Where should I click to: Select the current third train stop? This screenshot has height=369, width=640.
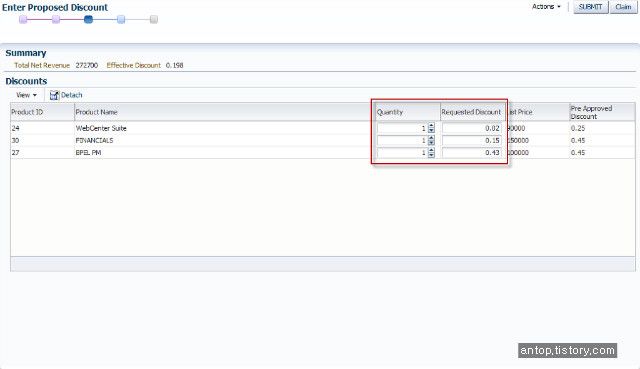pos(89,20)
